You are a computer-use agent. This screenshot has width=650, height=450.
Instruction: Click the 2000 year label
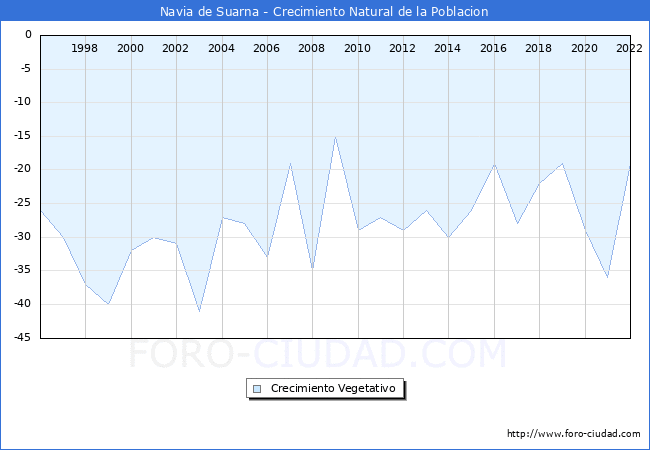pyautogui.click(x=130, y=48)
